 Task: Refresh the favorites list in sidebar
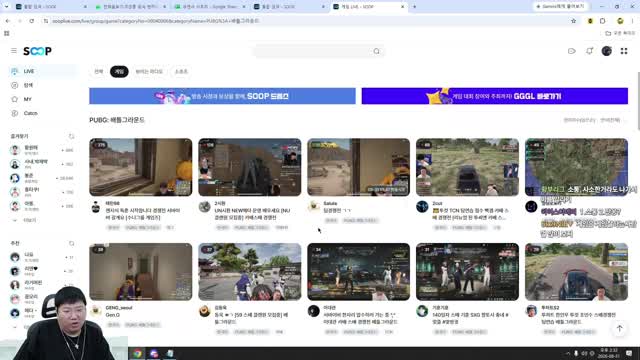point(71,136)
